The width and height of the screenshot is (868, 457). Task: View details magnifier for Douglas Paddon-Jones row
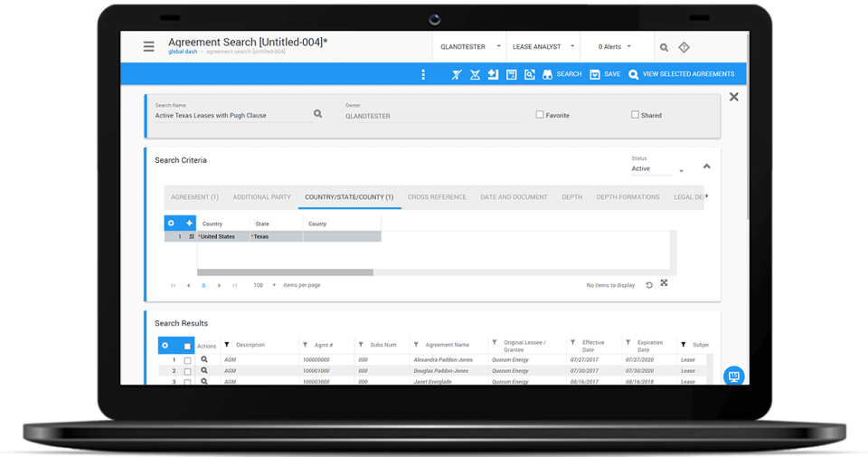pyautogui.click(x=204, y=371)
